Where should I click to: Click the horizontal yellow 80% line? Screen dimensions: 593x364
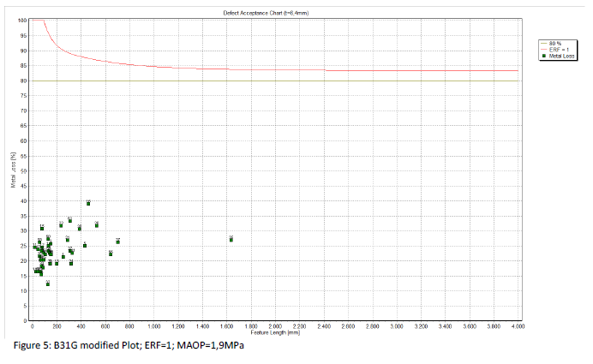[x=274, y=81]
